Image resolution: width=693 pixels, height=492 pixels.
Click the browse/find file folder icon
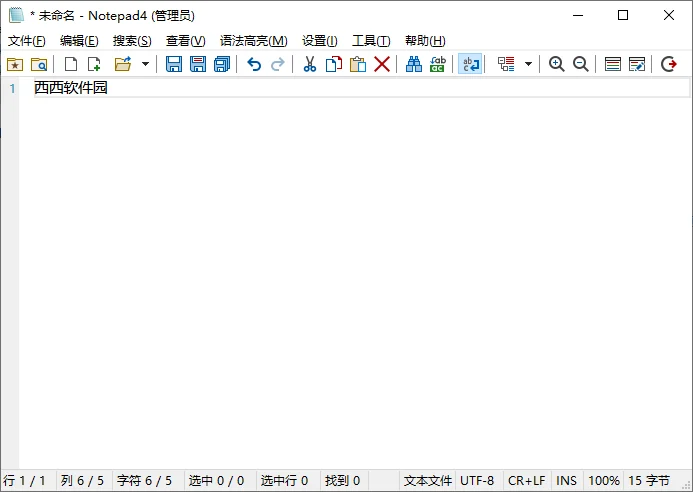click(x=39, y=65)
